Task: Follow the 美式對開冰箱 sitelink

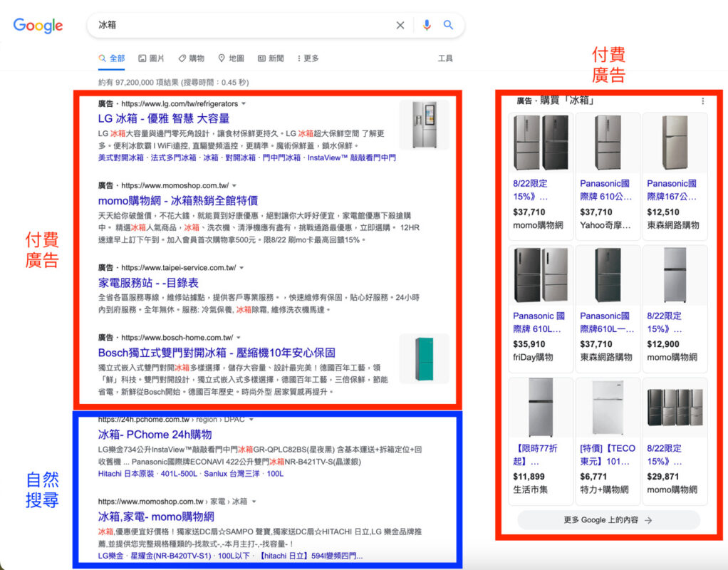Action: point(120,158)
